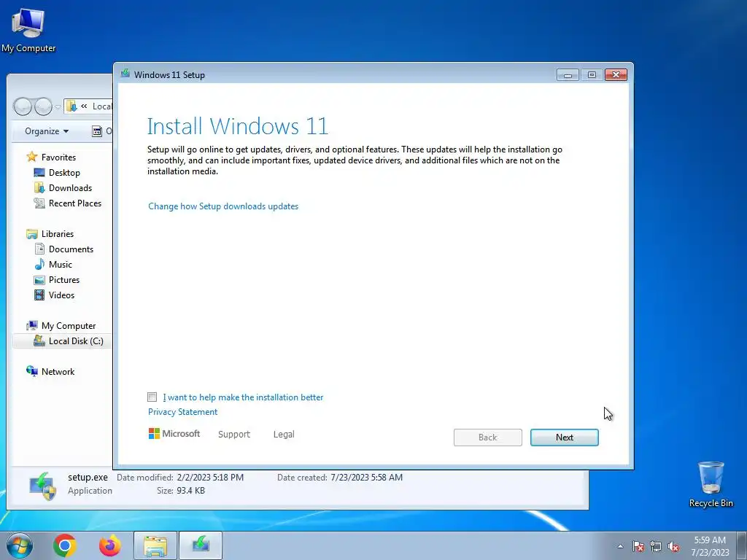
Task: Open the Organize menu in Explorer
Action: 47,131
